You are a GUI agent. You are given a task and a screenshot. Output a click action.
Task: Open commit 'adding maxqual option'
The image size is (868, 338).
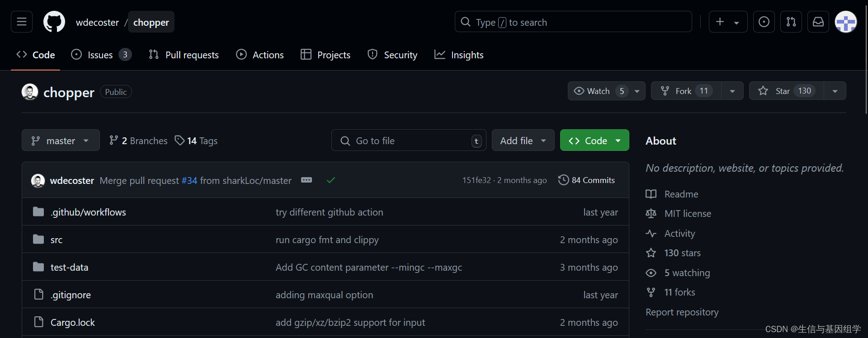(325, 295)
